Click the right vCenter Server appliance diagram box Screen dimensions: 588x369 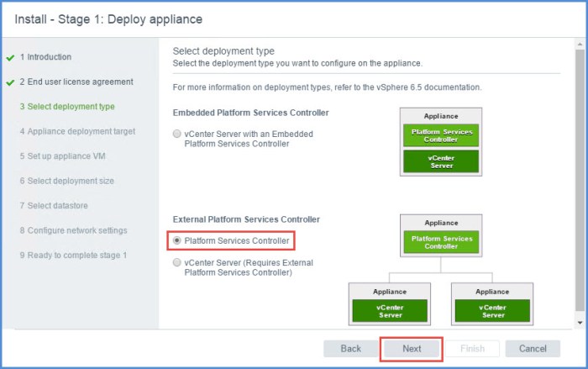[x=492, y=304]
